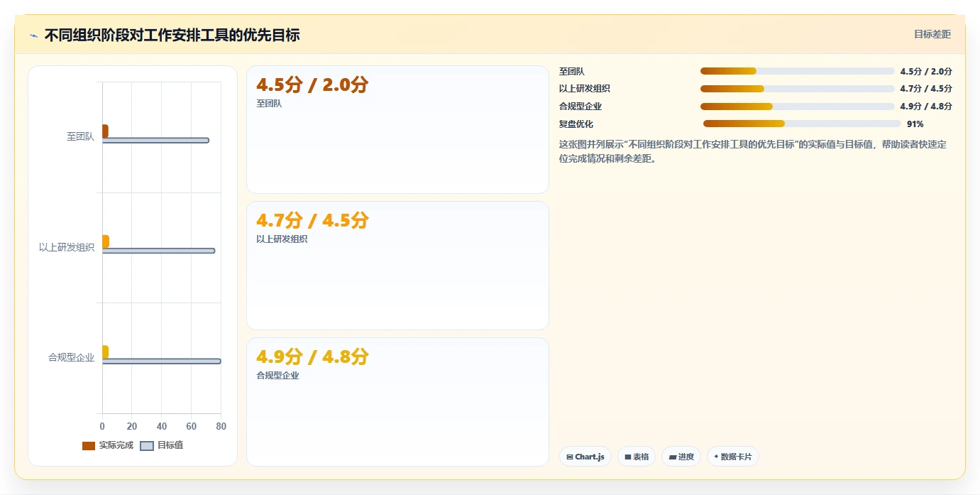Click the gray 目标值 legend swatch
This screenshot has height=495, width=980.
[147, 446]
